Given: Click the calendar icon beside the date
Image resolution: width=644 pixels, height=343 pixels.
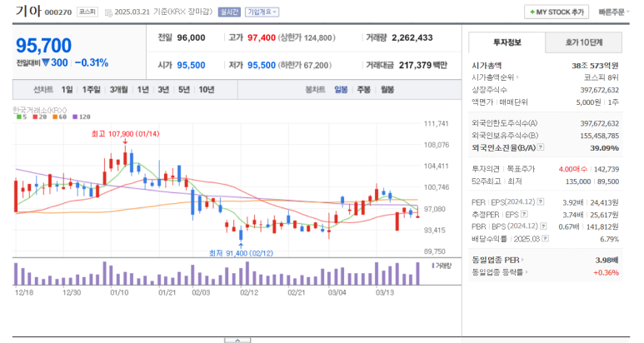Looking at the screenshot, I should coord(108,12).
